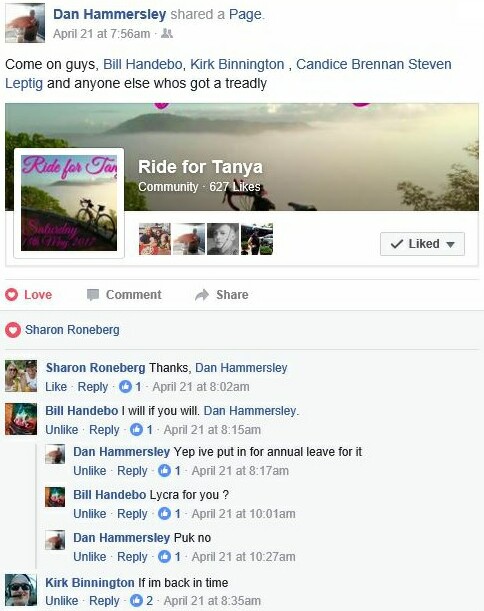Open the Ride for Tanya page title
The image size is (484, 611).
tap(200, 167)
